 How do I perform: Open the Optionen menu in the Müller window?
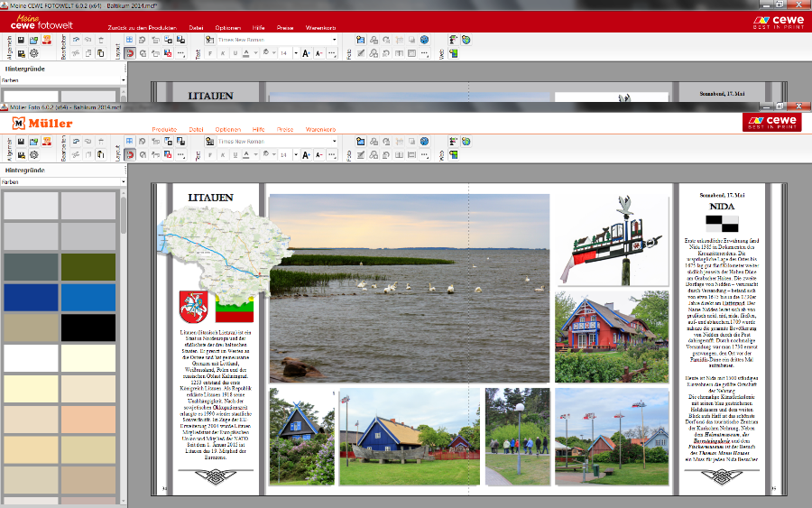(228, 130)
